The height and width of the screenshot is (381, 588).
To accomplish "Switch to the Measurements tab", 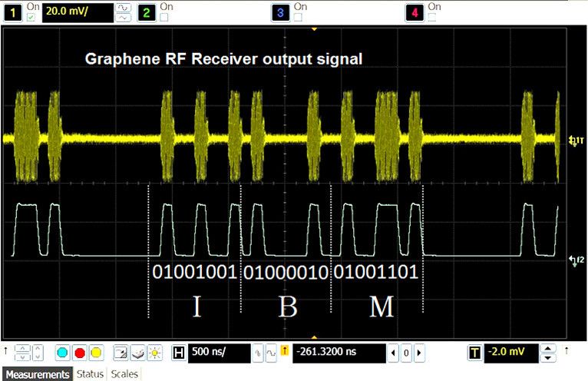I will [x=38, y=374].
